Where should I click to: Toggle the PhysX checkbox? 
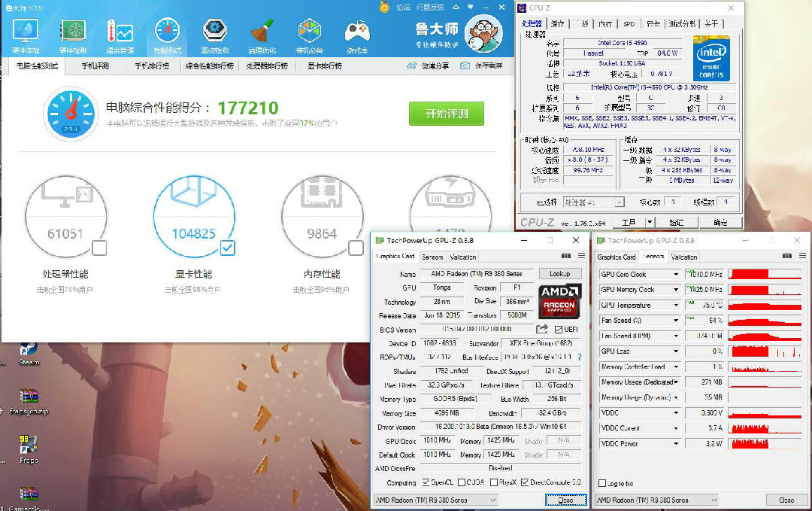tap(493, 482)
